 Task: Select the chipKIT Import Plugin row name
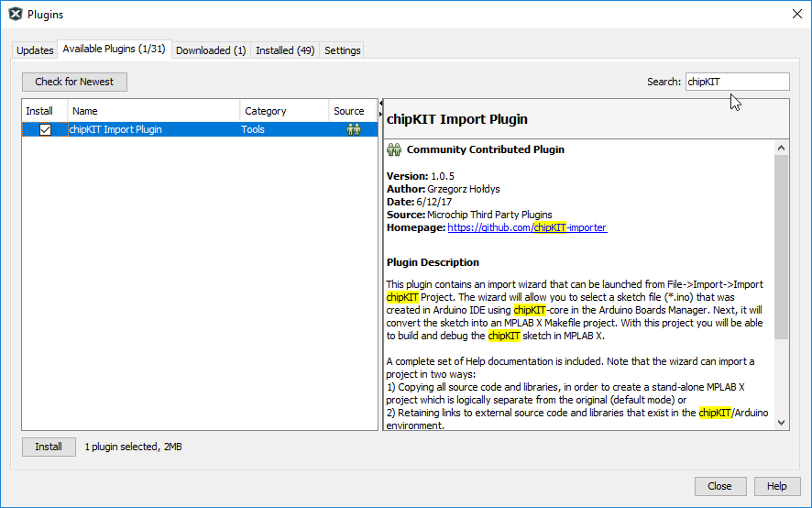pos(115,129)
